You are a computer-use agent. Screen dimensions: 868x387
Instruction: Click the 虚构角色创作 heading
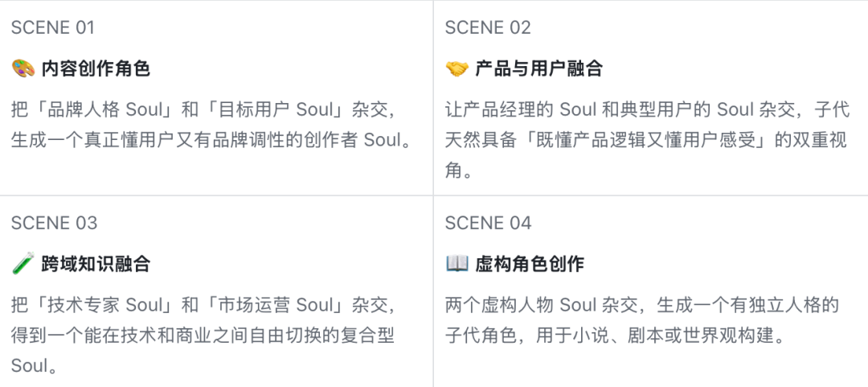click(x=530, y=264)
